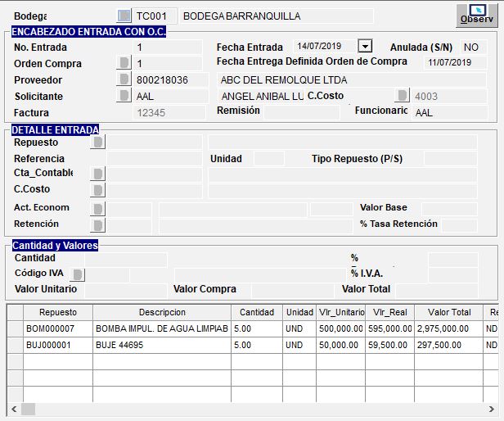Click the Tipo Repuesto (P/S) field
Screen dimensions: 504x421
click(451, 159)
